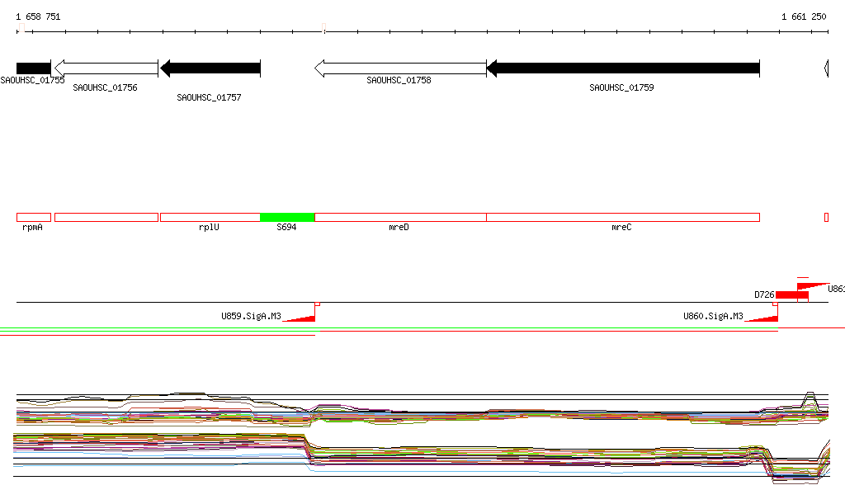Select the rpmA red outlined box
Image resolution: width=845 pixels, height=504 pixels.
point(34,217)
